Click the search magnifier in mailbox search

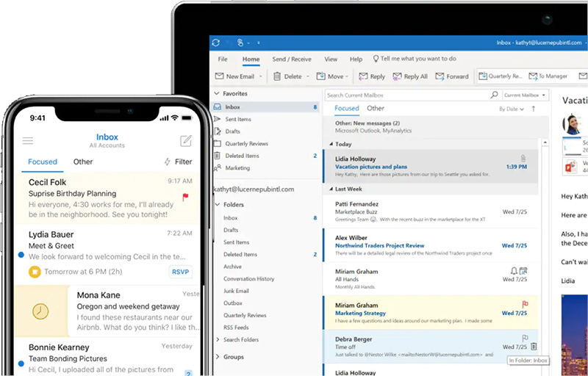tap(494, 95)
